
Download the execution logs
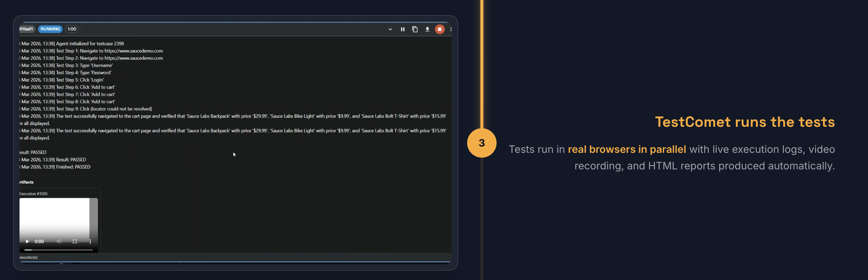click(x=427, y=29)
